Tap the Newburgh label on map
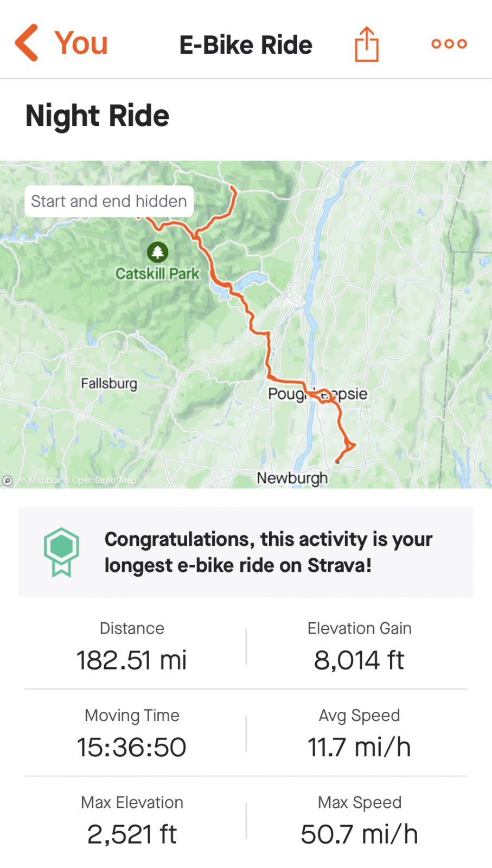The height and width of the screenshot is (868, 492). point(292,478)
